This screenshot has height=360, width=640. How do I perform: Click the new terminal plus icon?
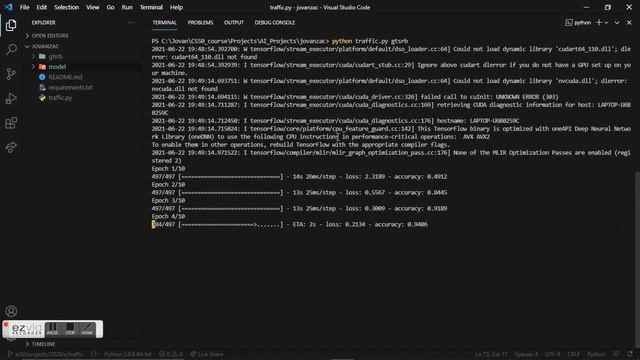598,22
